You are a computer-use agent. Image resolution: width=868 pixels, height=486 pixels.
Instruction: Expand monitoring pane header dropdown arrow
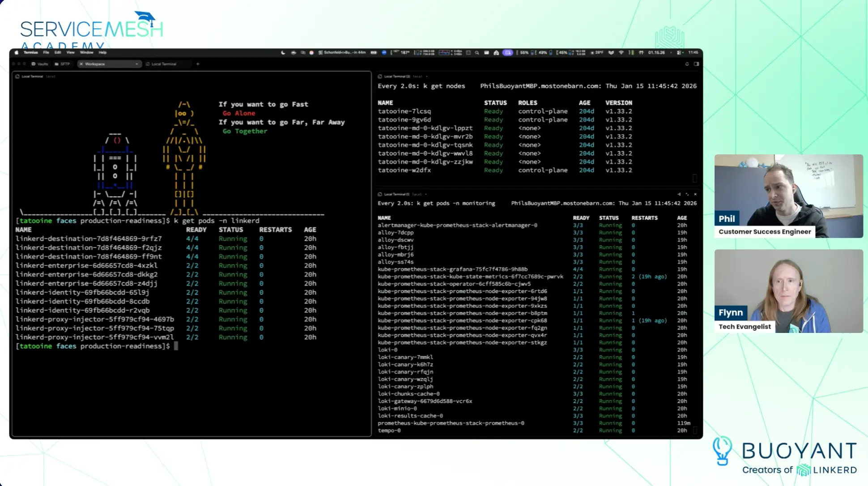(425, 194)
